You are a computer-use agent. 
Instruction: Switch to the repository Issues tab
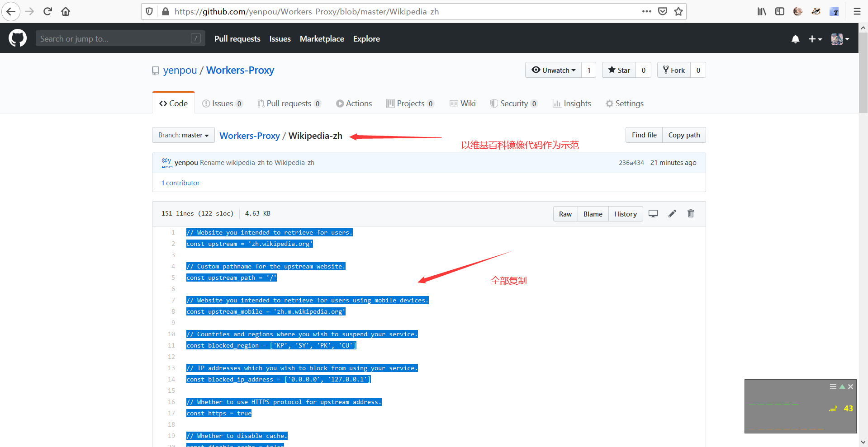[x=223, y=104]
